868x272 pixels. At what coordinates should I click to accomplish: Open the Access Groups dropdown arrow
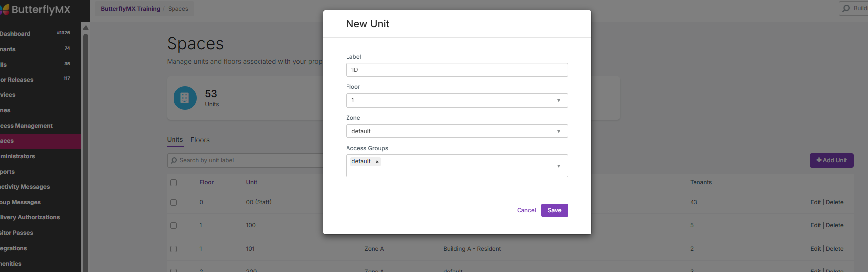pyautogui.click(x=559, y=166)
